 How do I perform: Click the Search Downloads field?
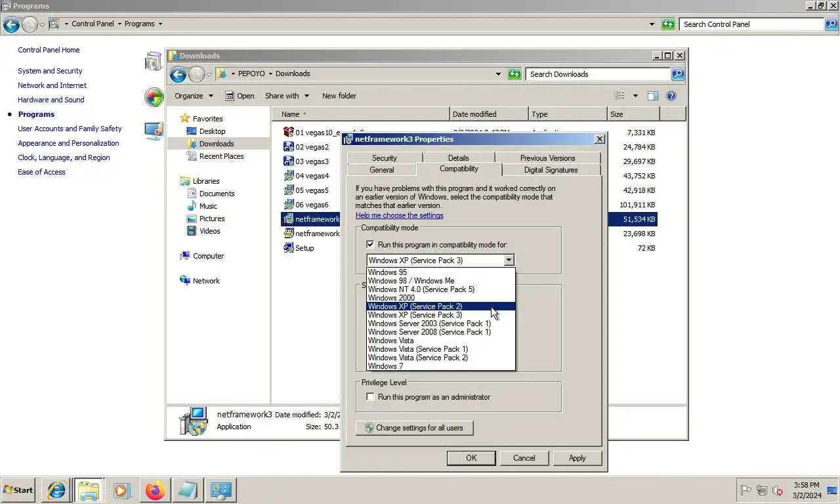click(x=597, y=74)
